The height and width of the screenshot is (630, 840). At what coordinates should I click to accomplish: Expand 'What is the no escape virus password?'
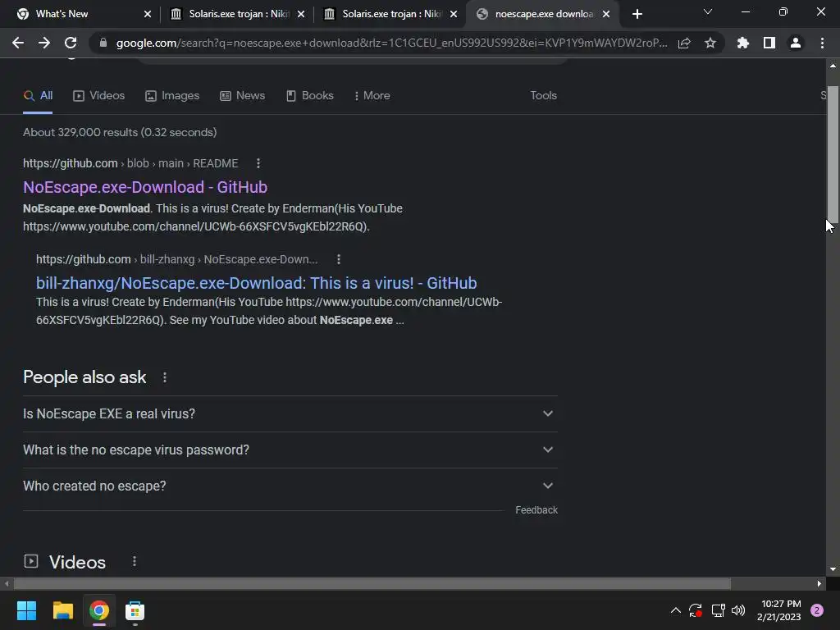290,450
